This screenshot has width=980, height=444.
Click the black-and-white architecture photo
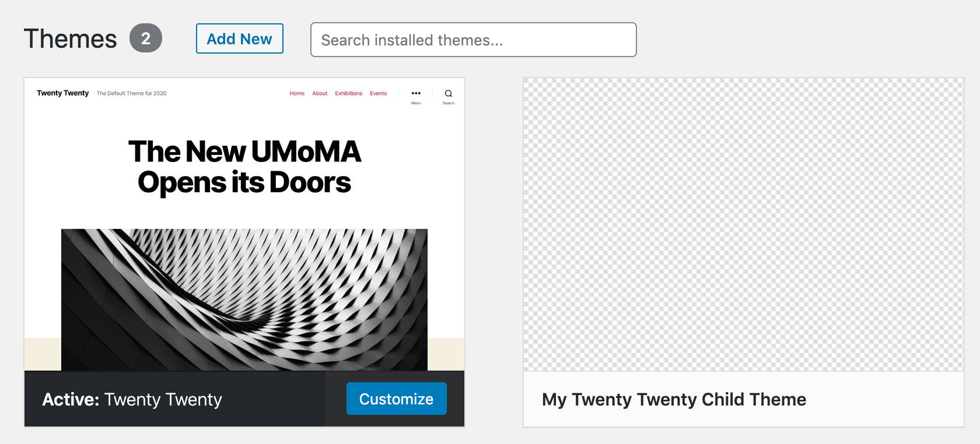pos(244,299)
